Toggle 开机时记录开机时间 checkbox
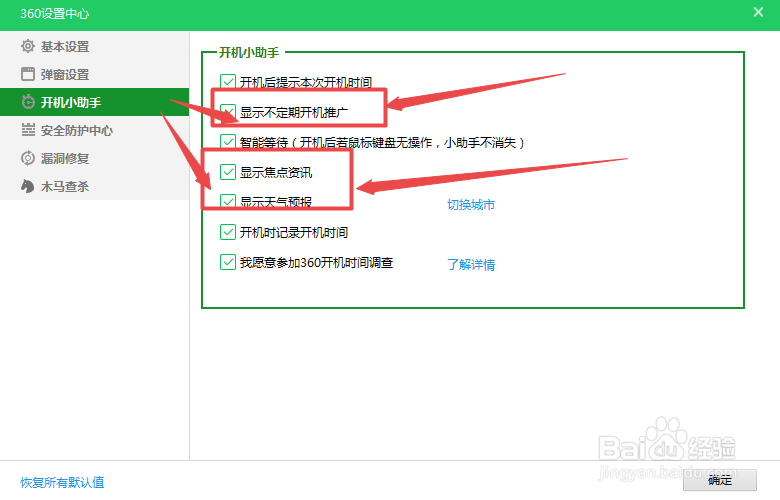This screenshot has width=780, height=500. tap(228, 232)
